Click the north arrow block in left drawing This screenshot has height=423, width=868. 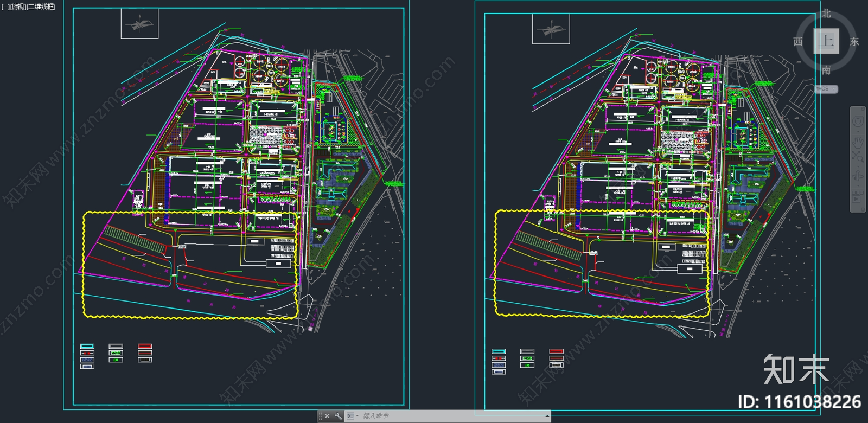coord(139,25)
